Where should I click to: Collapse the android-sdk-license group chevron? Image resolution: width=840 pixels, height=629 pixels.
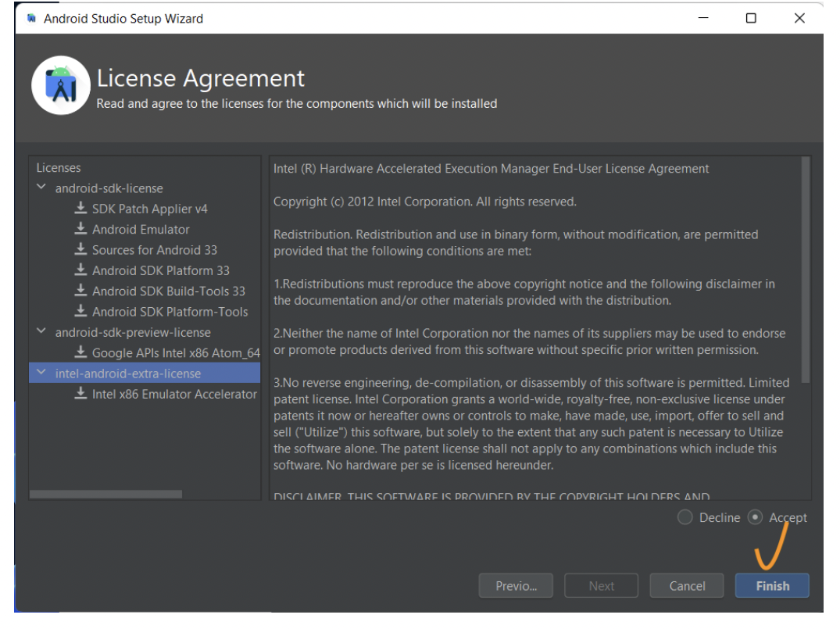[41, 187]
